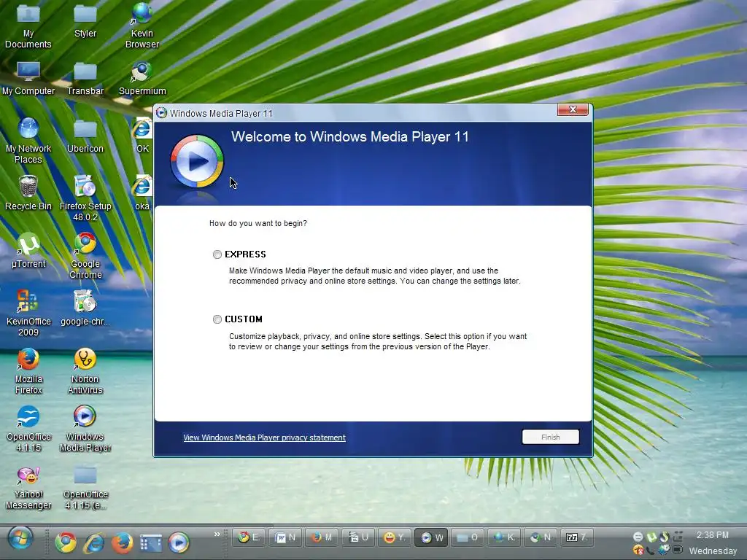Open google-chr... installer icon
The height and width of the screenshot is (560, 747).
85,308
